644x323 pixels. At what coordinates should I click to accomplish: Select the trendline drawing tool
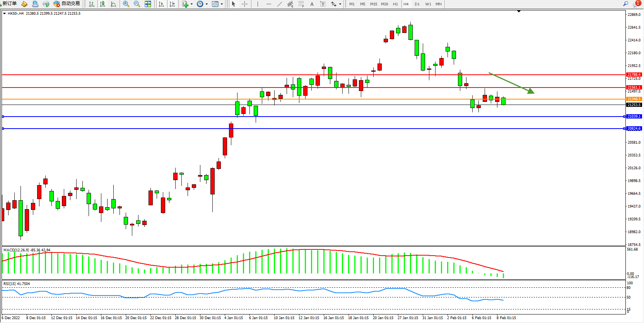[279, 4]
